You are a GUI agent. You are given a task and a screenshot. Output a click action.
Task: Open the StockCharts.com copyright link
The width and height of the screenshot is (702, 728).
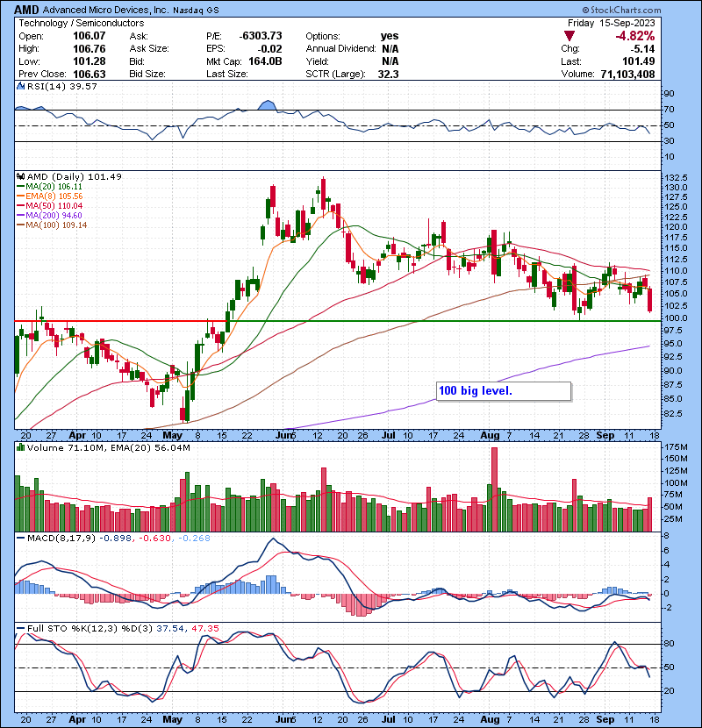point(621,10)
